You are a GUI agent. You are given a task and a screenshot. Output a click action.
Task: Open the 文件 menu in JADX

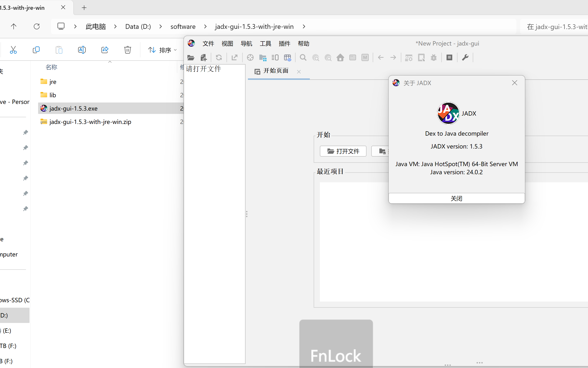(x=208, y=44)
